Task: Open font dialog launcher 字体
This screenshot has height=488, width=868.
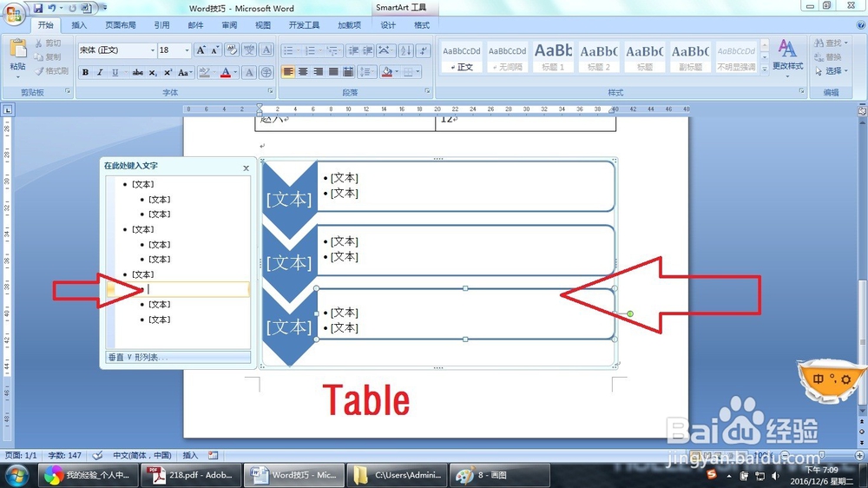Action: coord(271,91)
